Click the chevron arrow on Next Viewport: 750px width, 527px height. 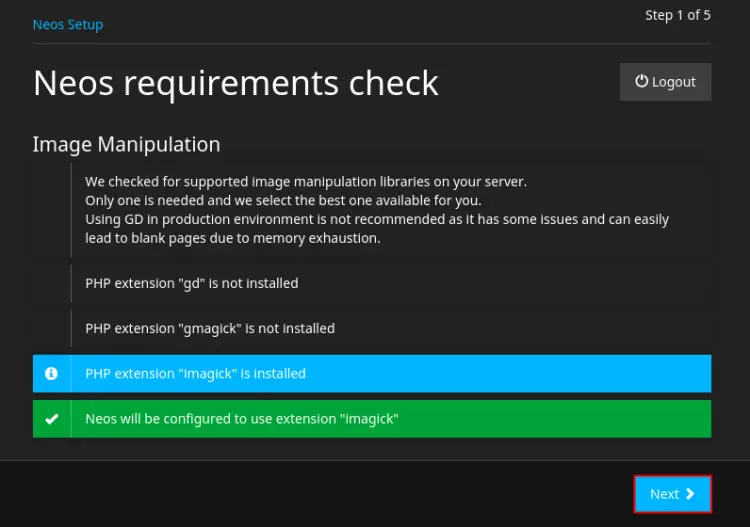690,494
